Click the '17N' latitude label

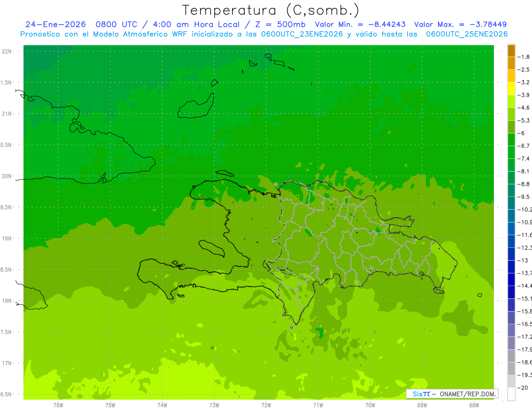7,363
